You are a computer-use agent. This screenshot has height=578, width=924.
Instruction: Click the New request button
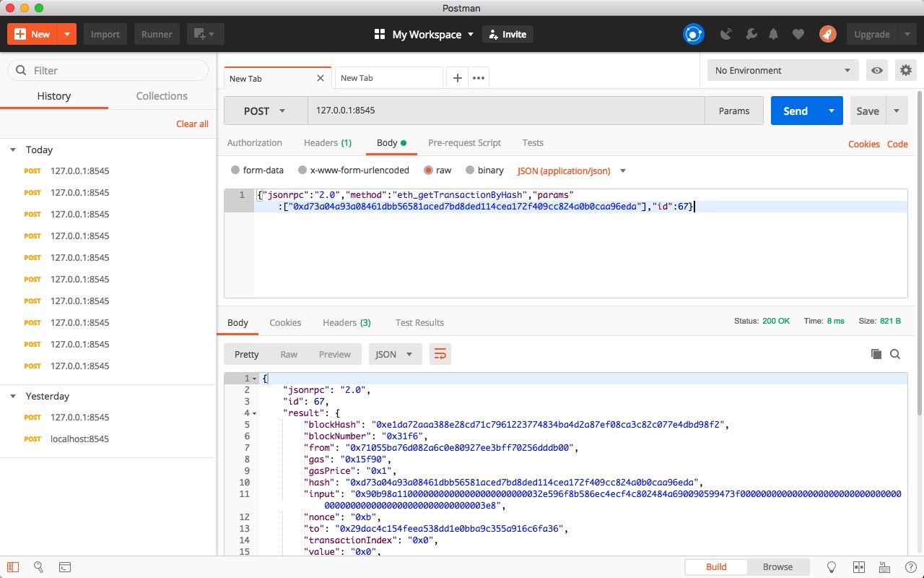(32, 34)
